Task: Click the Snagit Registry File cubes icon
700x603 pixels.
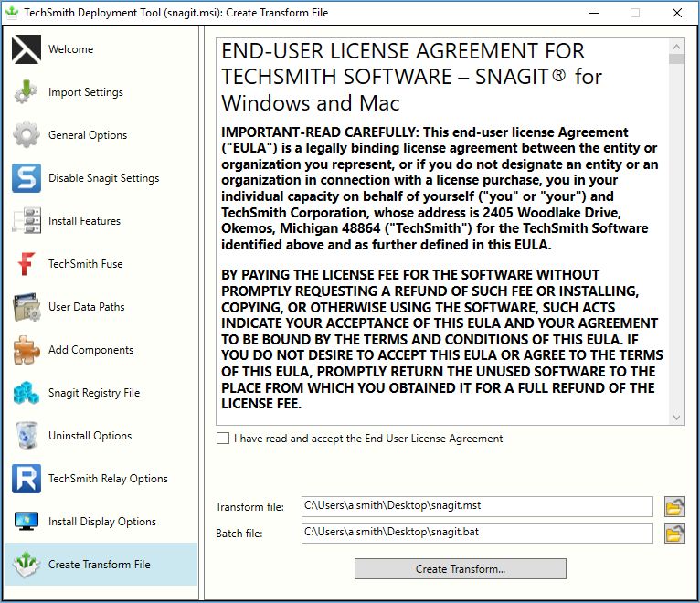Action: [27, 393]
